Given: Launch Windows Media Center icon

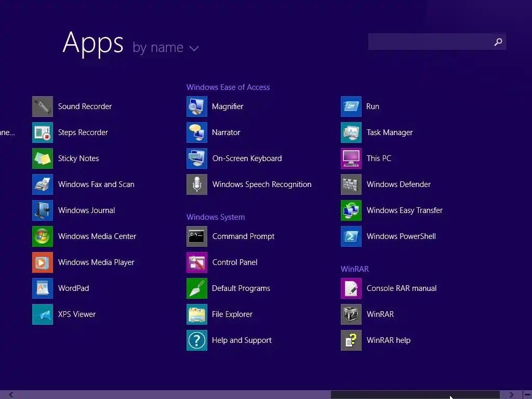Looking at the screenshot, I should [43, 236].
